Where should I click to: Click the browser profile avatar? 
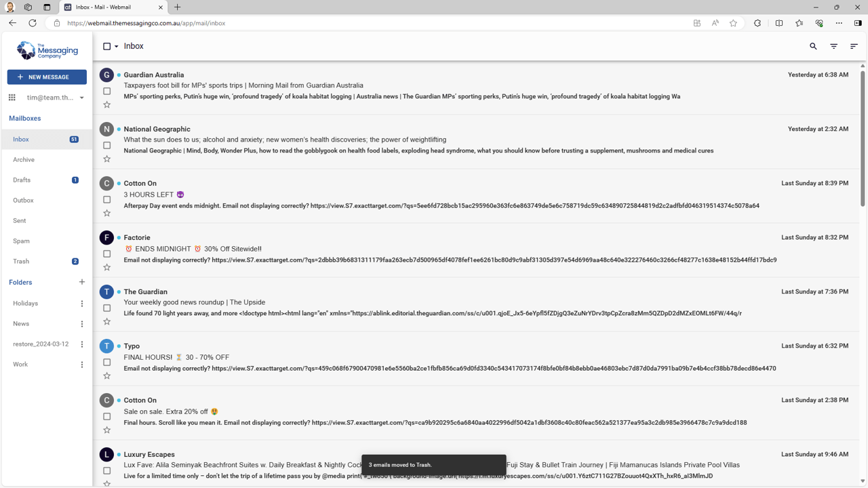[9, 7]
